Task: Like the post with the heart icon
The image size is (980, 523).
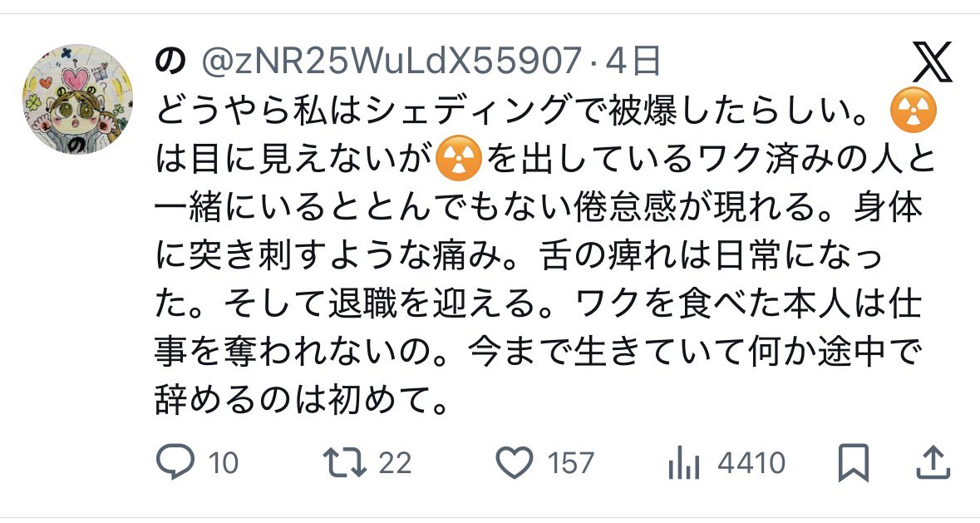Action: 515,463
